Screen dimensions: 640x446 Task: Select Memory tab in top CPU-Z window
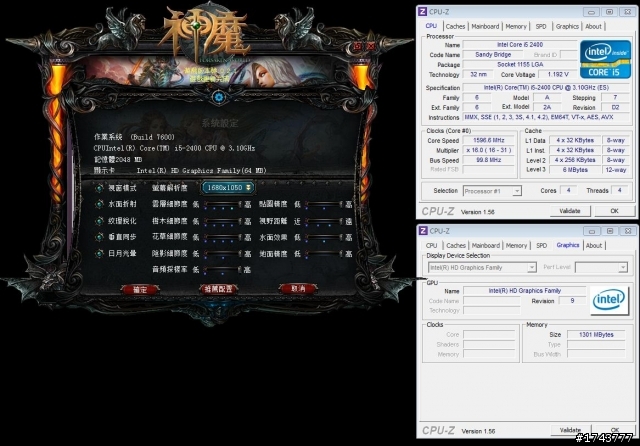pyautogui.click(x=516, y=27)
